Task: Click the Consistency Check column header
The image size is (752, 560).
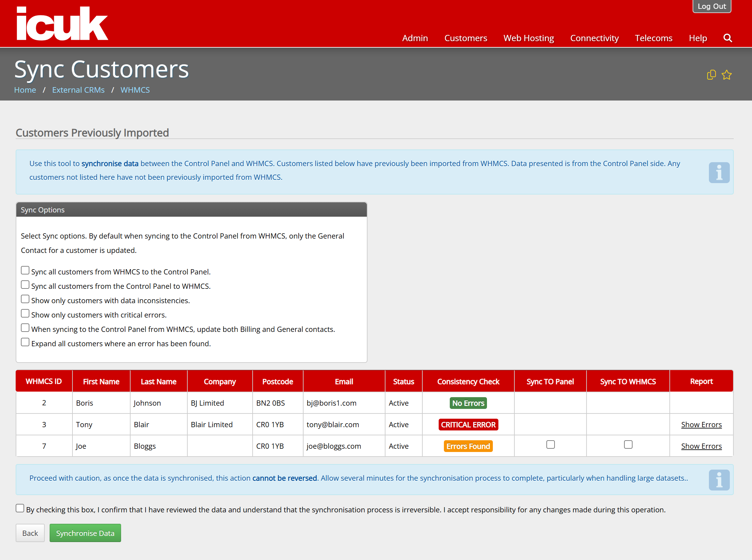Action: (x=468, y=381)
